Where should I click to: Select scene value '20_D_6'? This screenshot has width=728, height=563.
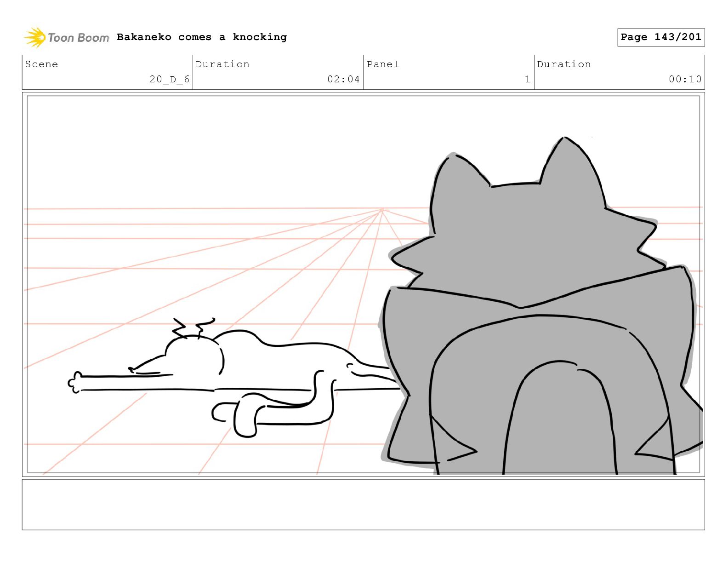click(x=170, y=79)
